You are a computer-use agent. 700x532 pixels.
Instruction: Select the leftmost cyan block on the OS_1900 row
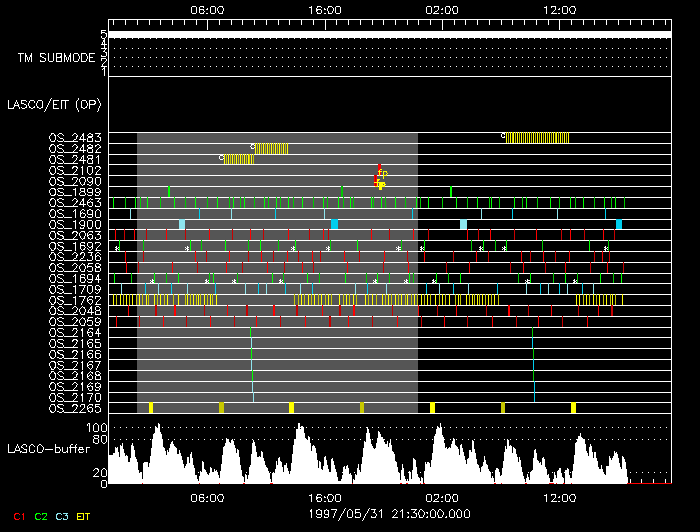point(181,224)
